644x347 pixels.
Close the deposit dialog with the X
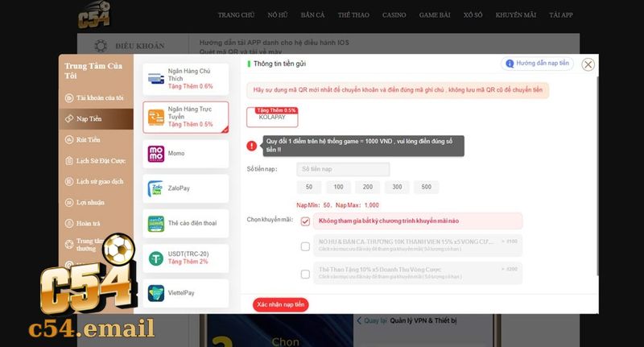click(588, 64)
